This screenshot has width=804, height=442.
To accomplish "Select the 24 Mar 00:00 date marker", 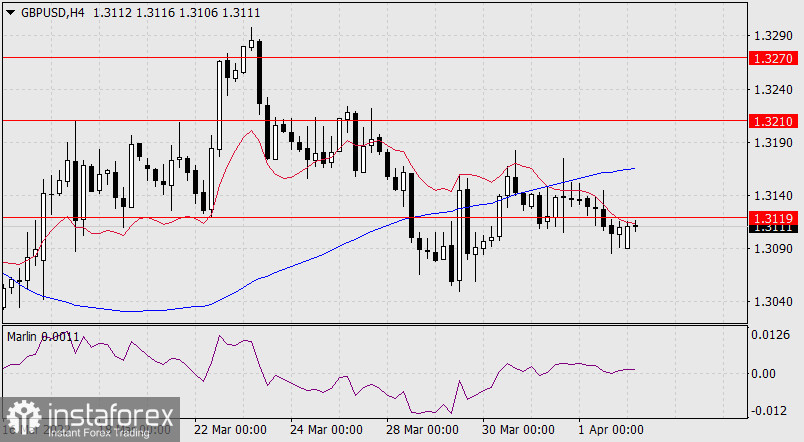I will [325, 429].
